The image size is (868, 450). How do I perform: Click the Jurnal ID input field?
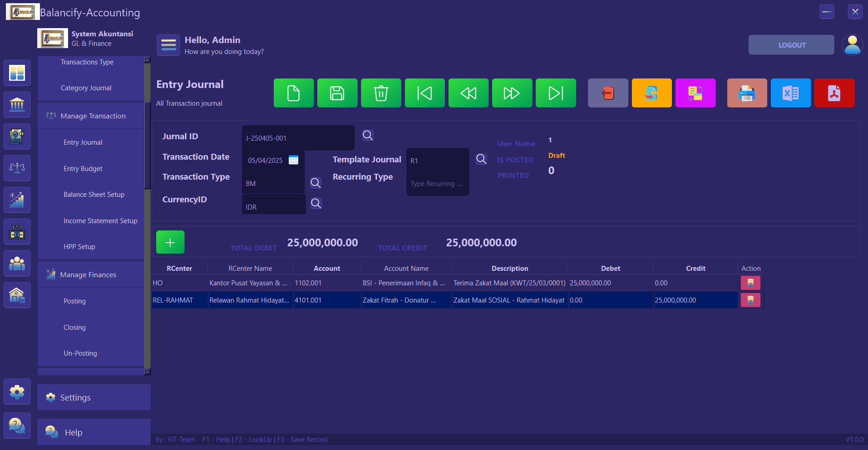click(298, 138)
